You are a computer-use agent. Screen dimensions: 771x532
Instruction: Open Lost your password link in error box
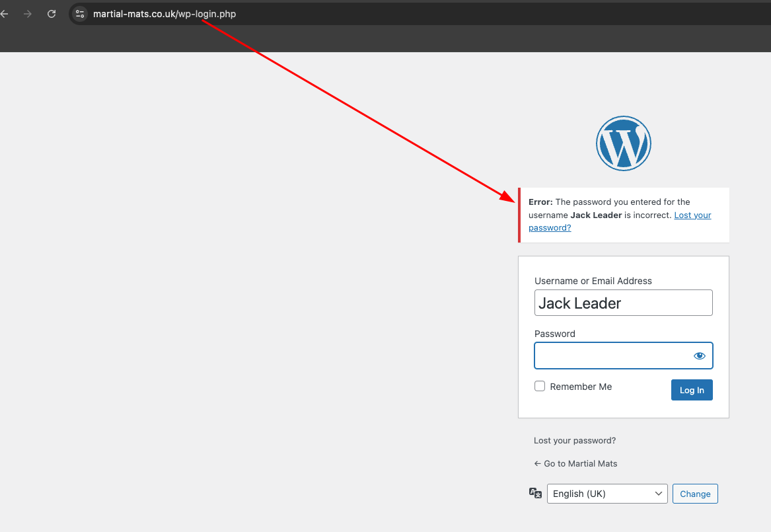693,215
